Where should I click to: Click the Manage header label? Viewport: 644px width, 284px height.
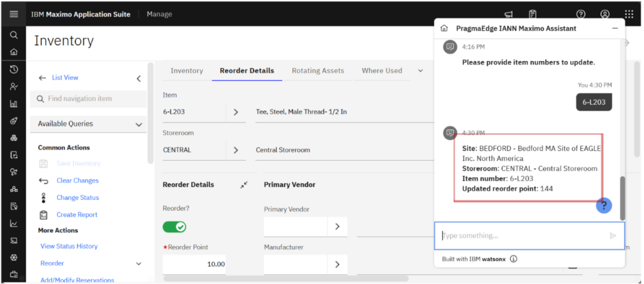[159, 14]
